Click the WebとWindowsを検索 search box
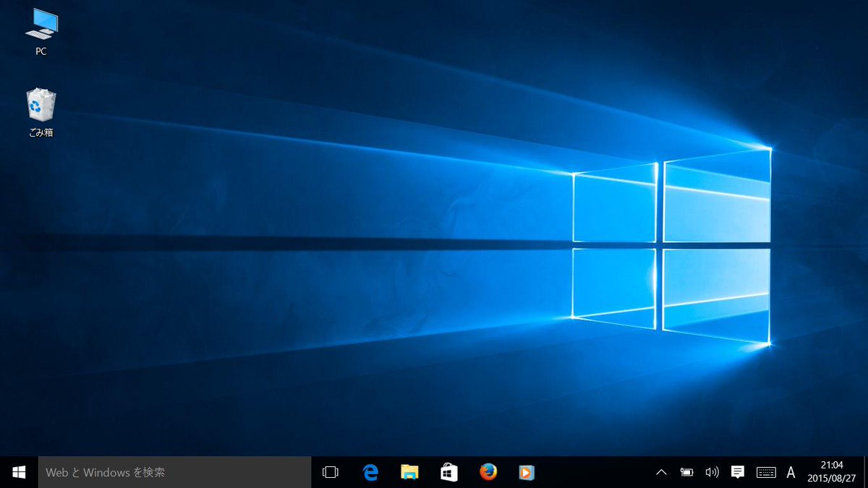The width and height of the screenshot is (868, 488). tap(174, 472)
